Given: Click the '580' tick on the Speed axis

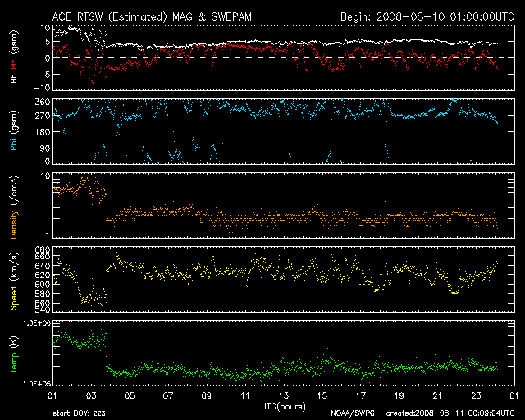Looking at the screenshot, I should coord(43,294).
